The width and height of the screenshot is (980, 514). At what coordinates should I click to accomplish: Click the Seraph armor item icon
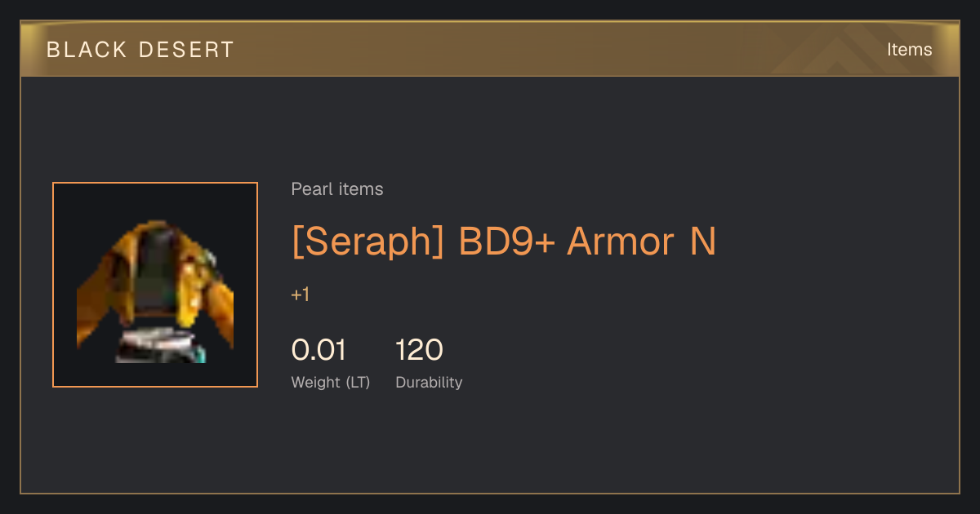pos(155,285)
